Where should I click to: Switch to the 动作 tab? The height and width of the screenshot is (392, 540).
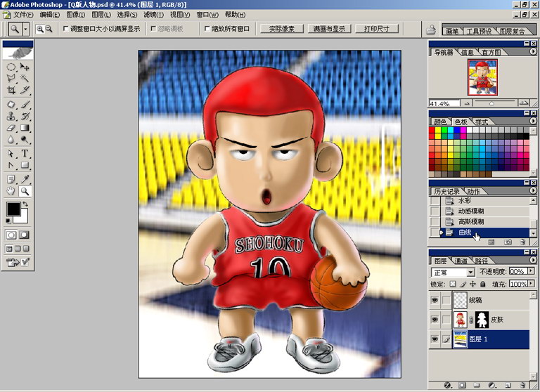point(473,191)
